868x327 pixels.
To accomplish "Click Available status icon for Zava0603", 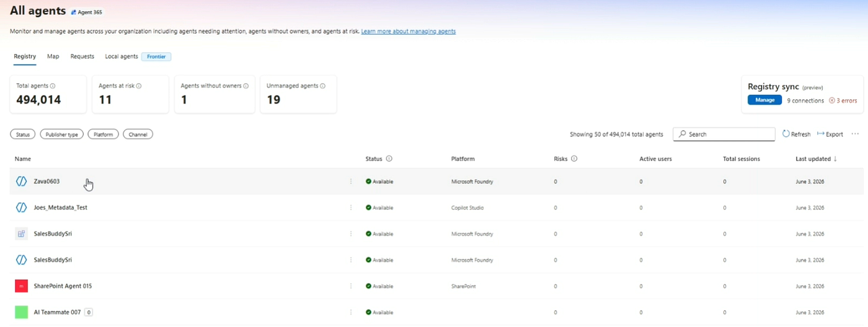I will click(368, 181).
